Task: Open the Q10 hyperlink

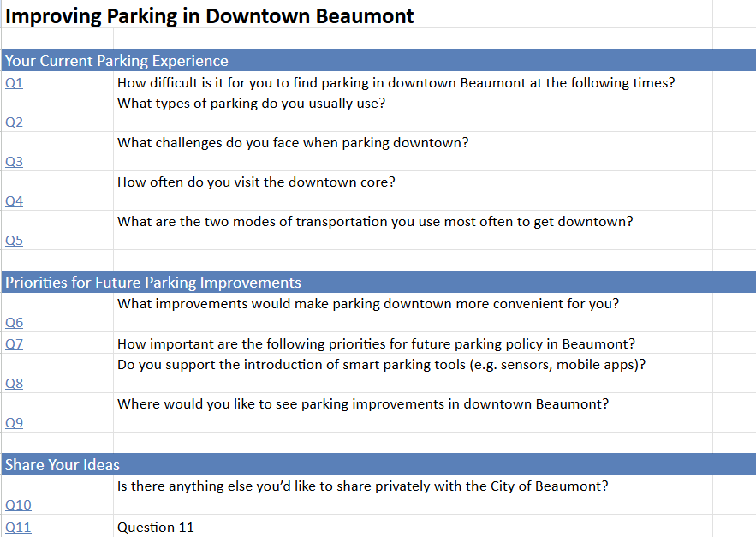Action: point(17,505)
